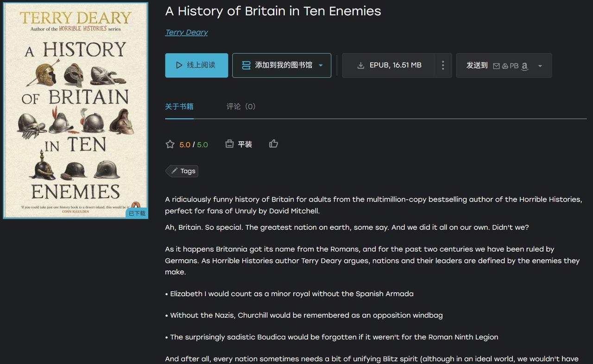Click the bullet about Elizabeth I and the Spanish Armada
The width and height of the screenshot is (593, 364).
pyautogui.click(x=290, y=294)
